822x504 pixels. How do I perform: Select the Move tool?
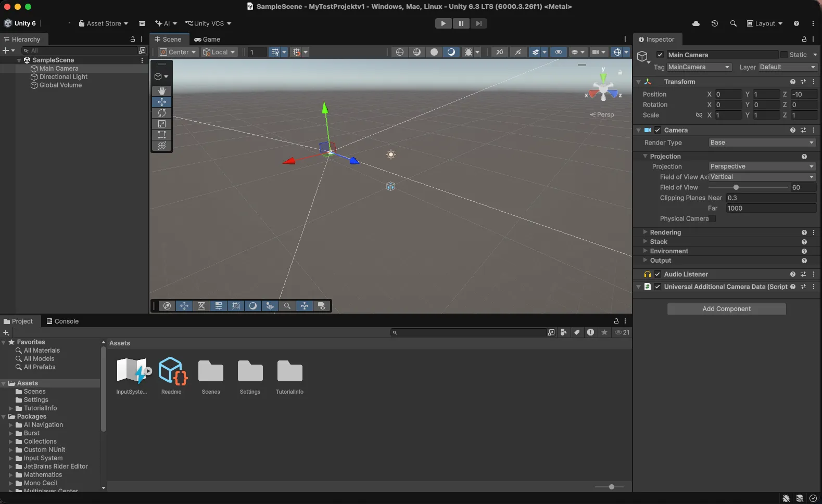pos(162,102)
